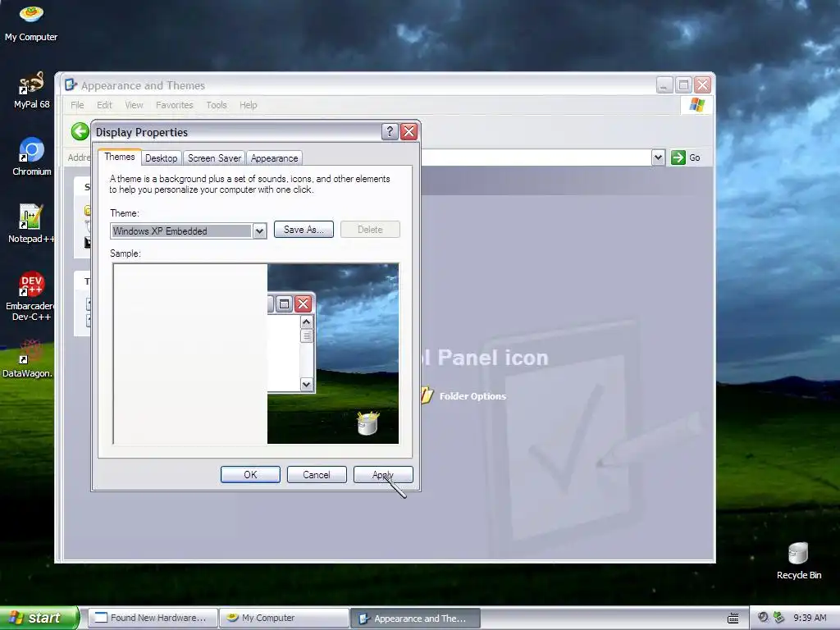The height and width of the screenshot is (630, 840).
Task: Open the View menu
Action: [x=134, y=105]
